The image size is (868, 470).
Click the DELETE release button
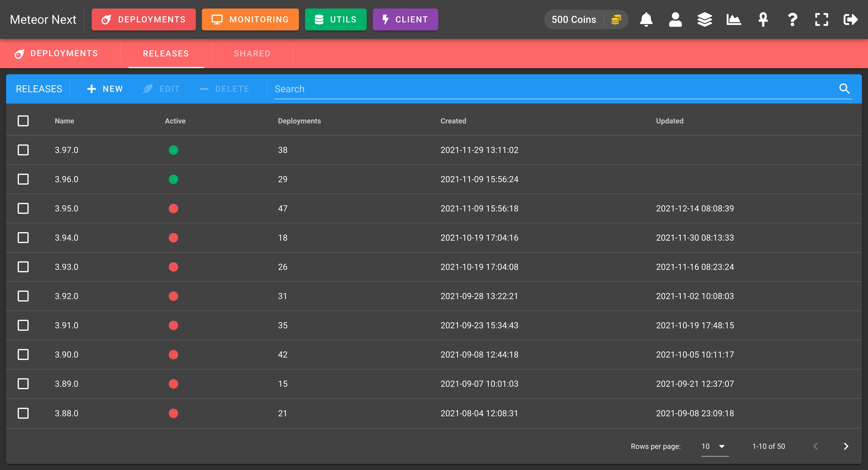click(x=224, y=89)
